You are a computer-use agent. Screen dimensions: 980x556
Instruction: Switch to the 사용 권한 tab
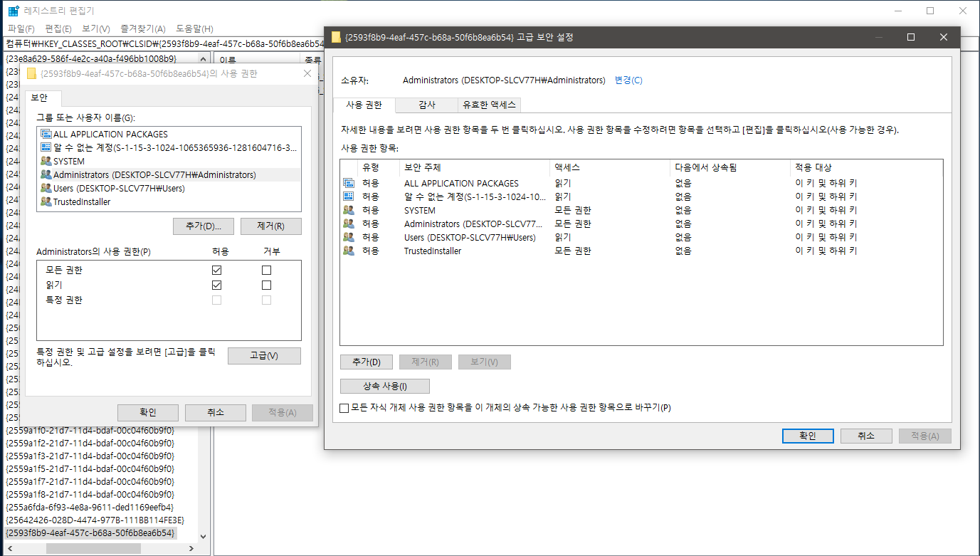364,105
